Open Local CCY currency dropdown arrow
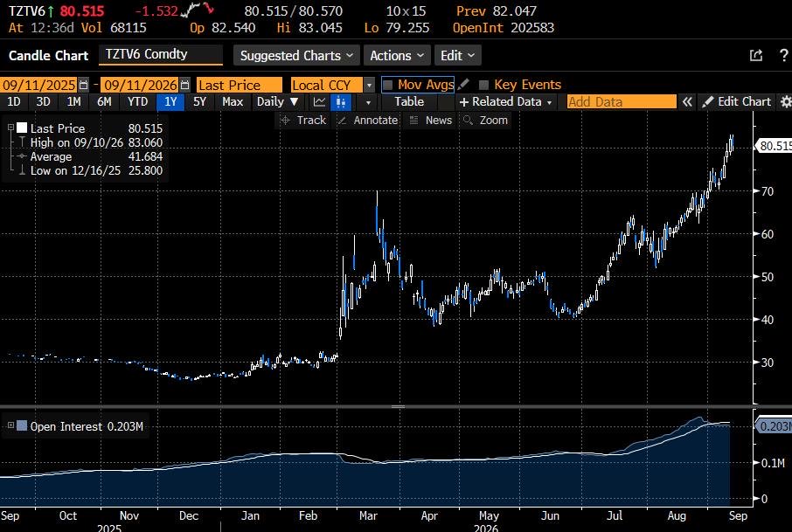This screenshot has width=792, height=532. click(x=370, y=85)
